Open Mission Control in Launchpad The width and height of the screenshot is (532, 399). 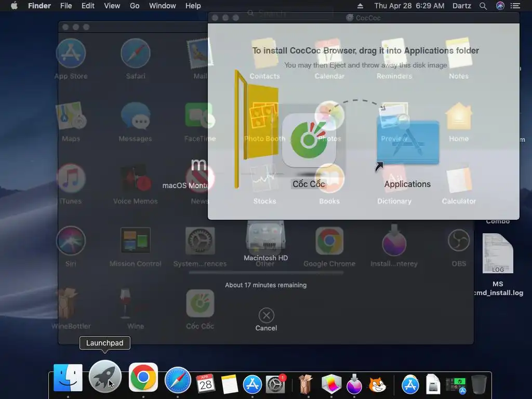tap(136, 240)
